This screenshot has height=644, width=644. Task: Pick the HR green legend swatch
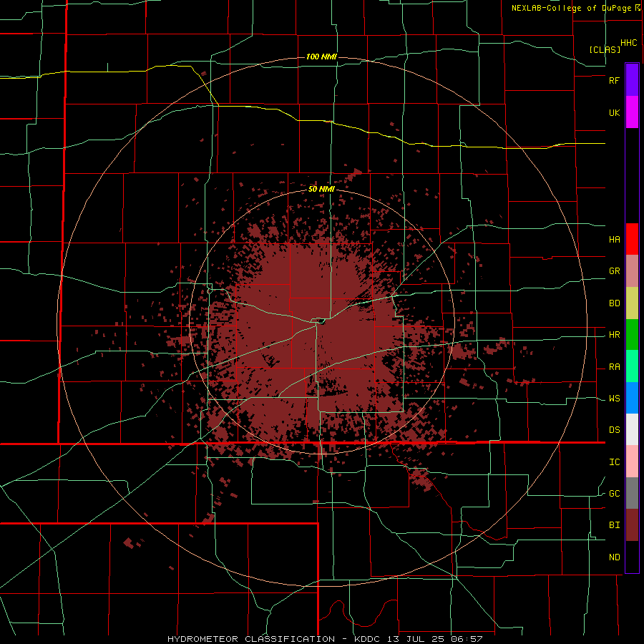632,335
